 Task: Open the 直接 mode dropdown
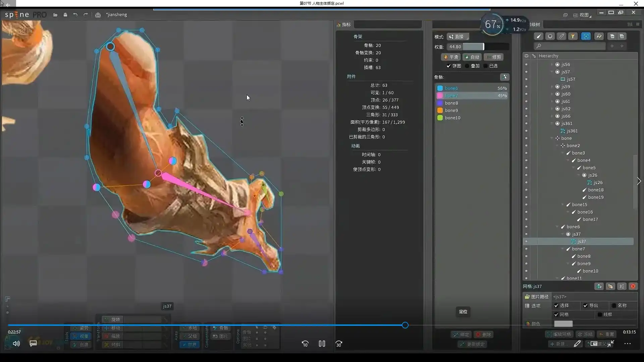pyautogui.click(x=458, y=37)
